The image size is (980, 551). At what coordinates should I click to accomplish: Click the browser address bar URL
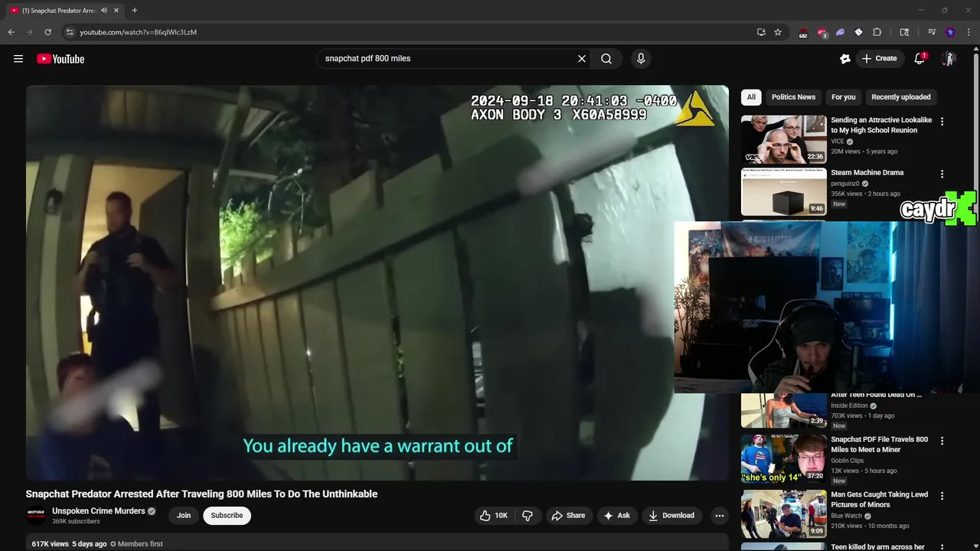point(139,32)
